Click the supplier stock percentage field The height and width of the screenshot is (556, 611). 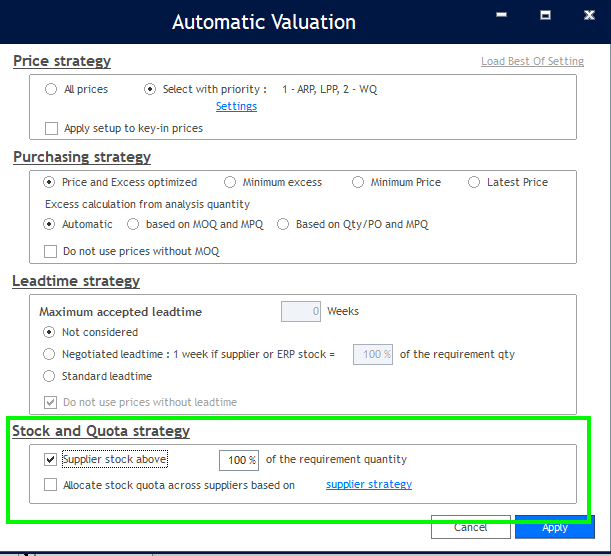click(238, 460)
